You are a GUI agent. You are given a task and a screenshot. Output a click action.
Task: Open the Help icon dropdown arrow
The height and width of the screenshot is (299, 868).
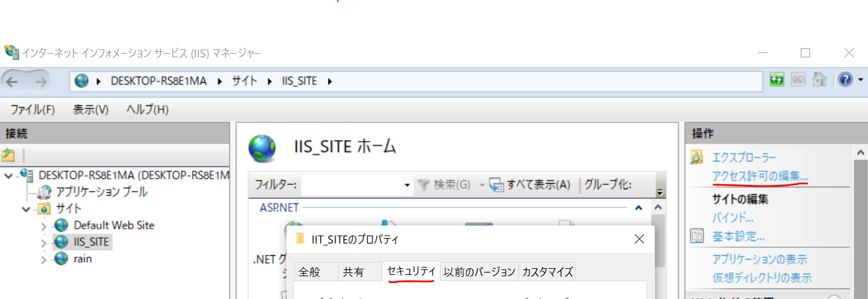(860, 80)
